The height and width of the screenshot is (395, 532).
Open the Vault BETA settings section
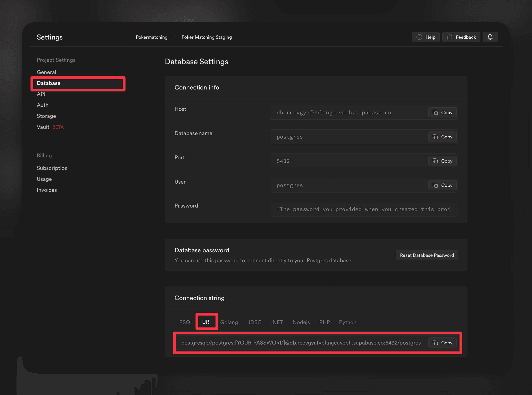[x=43, y=127]
